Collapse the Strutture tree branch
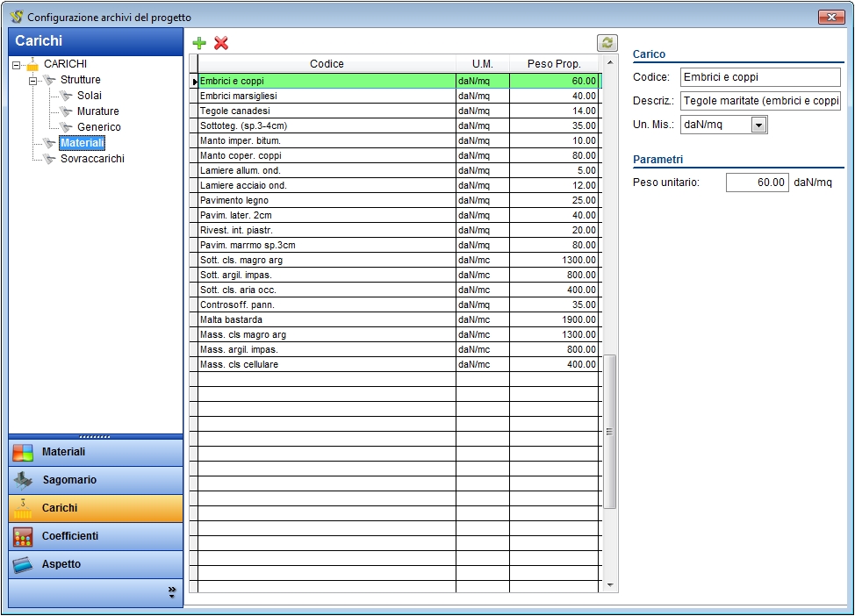855x616 pixels. tap(33, 81)
